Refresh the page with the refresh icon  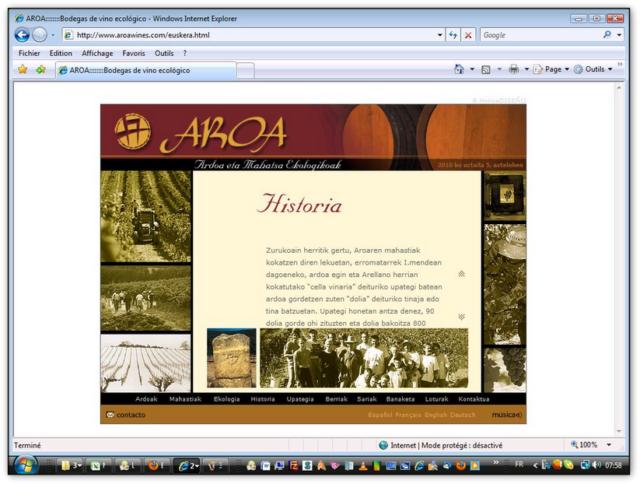pos(453,35)
